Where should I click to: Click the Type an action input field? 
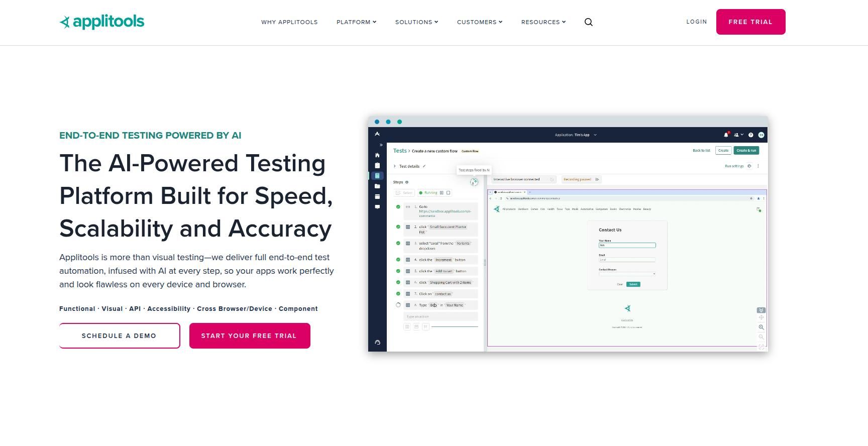coord(441,316)
